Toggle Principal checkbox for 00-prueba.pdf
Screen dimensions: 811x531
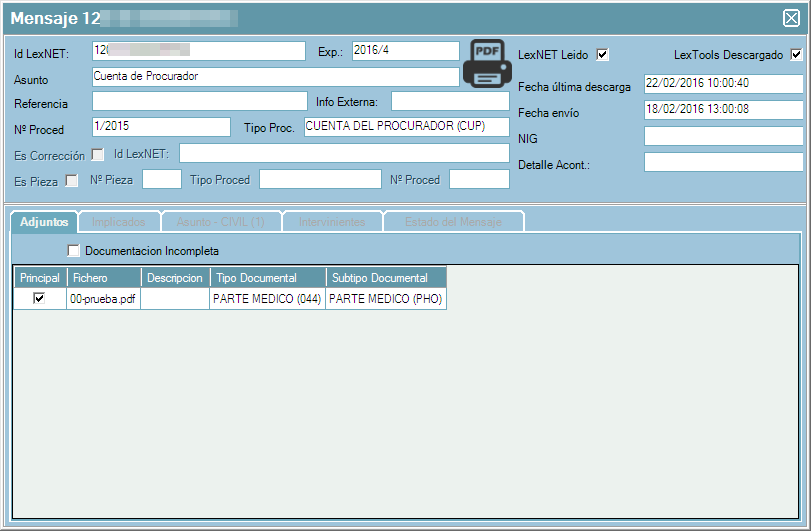[39, 298]
